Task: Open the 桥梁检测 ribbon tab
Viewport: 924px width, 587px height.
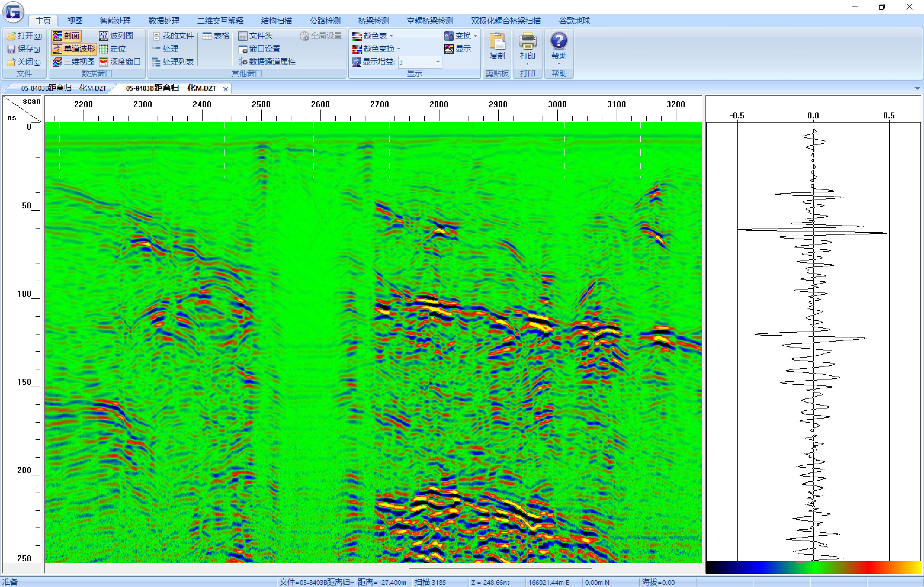Action: [x=373, y=21]
